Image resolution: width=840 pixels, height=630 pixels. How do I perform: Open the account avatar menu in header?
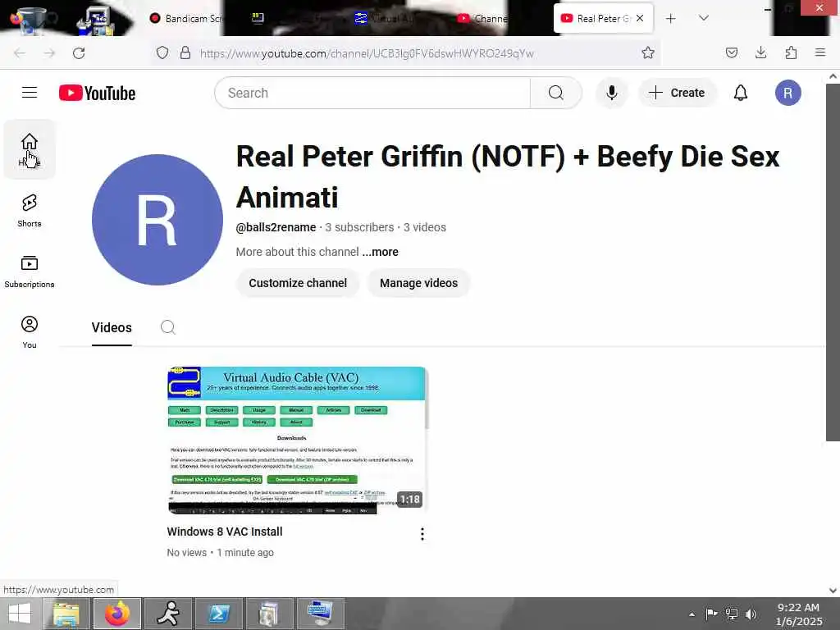pyautogui.click(x=787, y=93)
